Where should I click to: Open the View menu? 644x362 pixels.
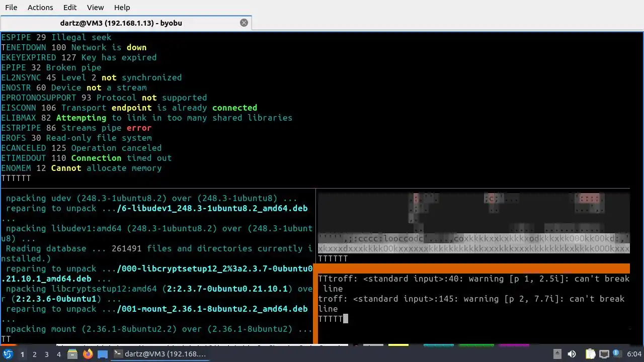[95, 8]
